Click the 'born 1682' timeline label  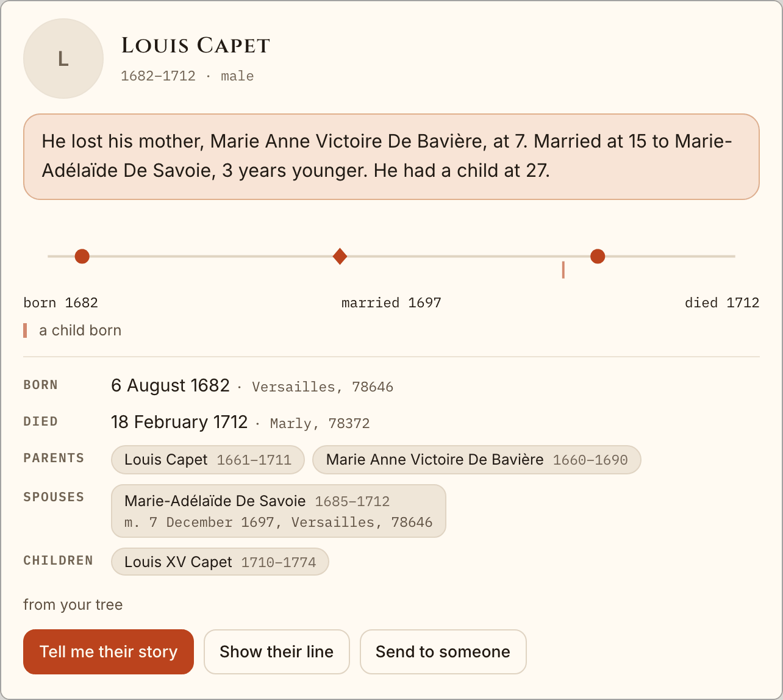(61, 303)
